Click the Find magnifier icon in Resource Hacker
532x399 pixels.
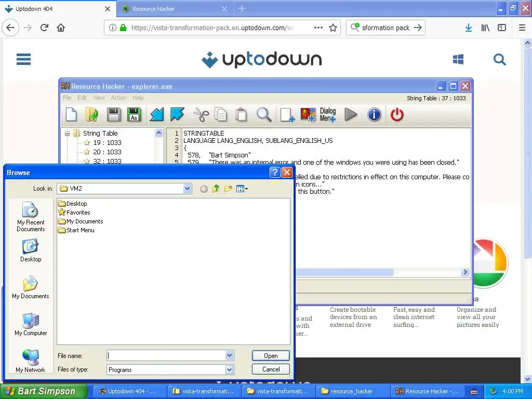(x=263, y=114)
